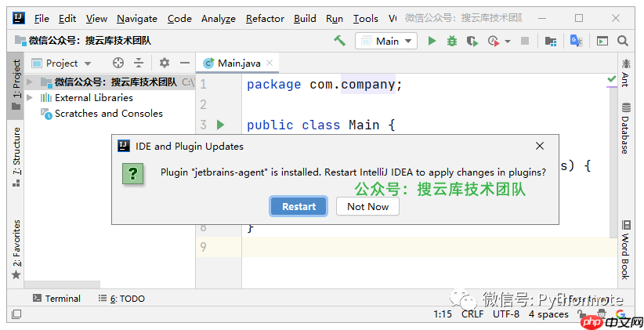Click the navigation bar project breadcrumb
This screenshot has width=644, height=330.
[x=83, y=41]
